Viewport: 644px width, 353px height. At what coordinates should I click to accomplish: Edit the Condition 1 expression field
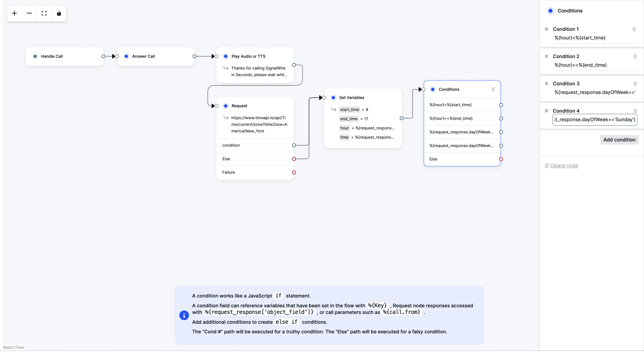594,38
